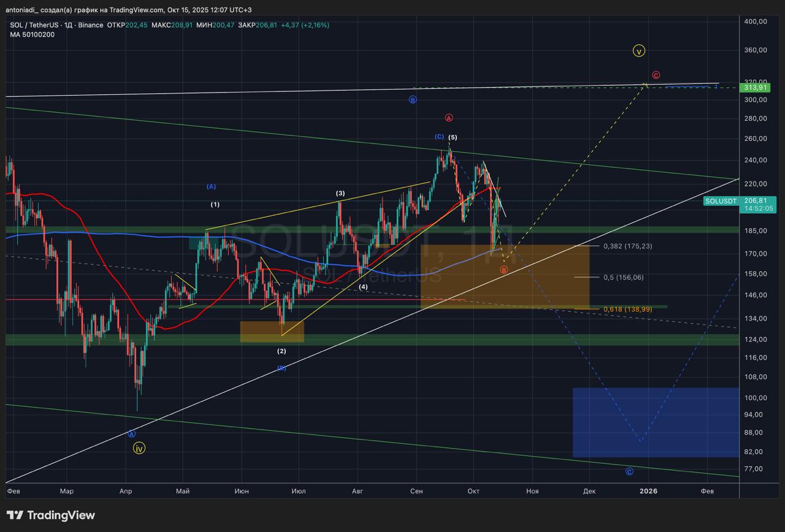Click the SOL / TetherUS symbol title
Image resolution: width=785 pixels, height=532 pixels.
pos(34,25)
